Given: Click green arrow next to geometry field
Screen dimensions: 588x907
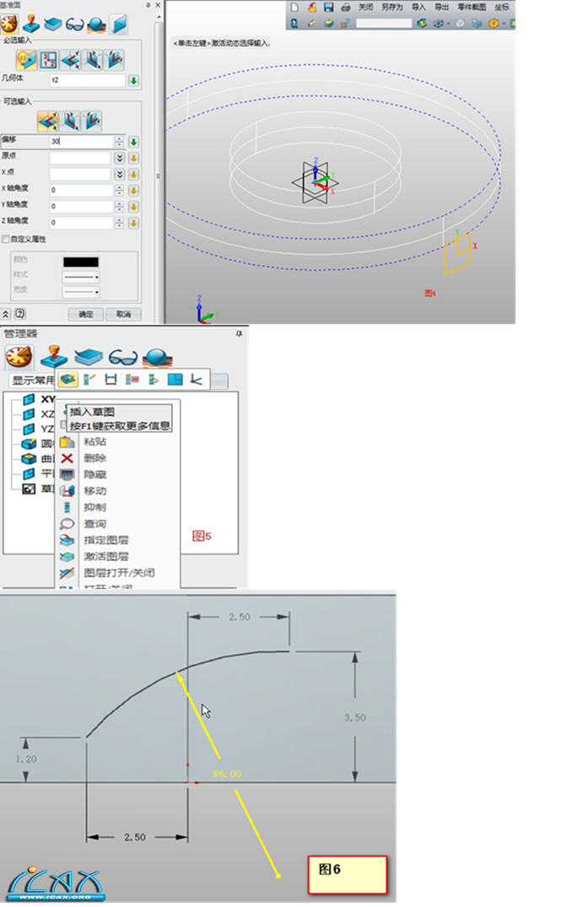Looking at the screenshot, I should (133, 81).
